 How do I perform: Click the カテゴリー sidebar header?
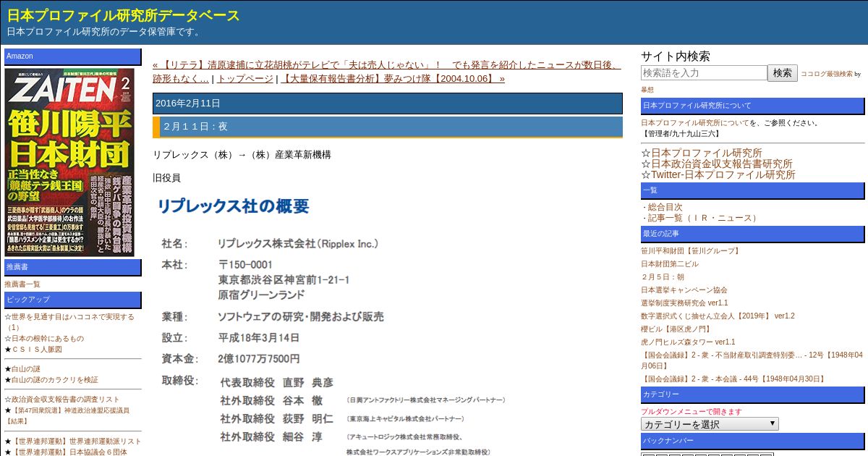(752, 394)
